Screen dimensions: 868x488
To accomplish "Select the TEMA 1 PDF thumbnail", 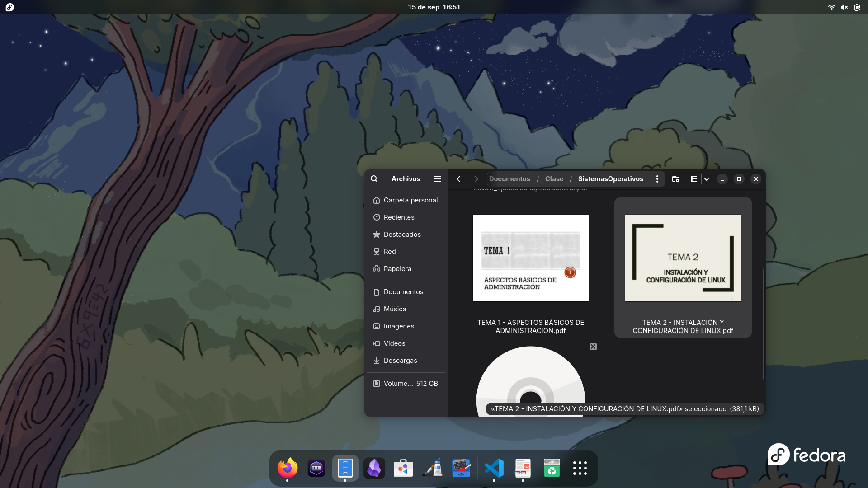I will [531, 258].
